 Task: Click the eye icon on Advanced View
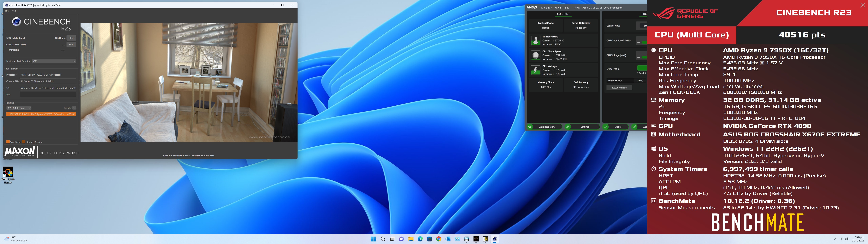point(530,127)
